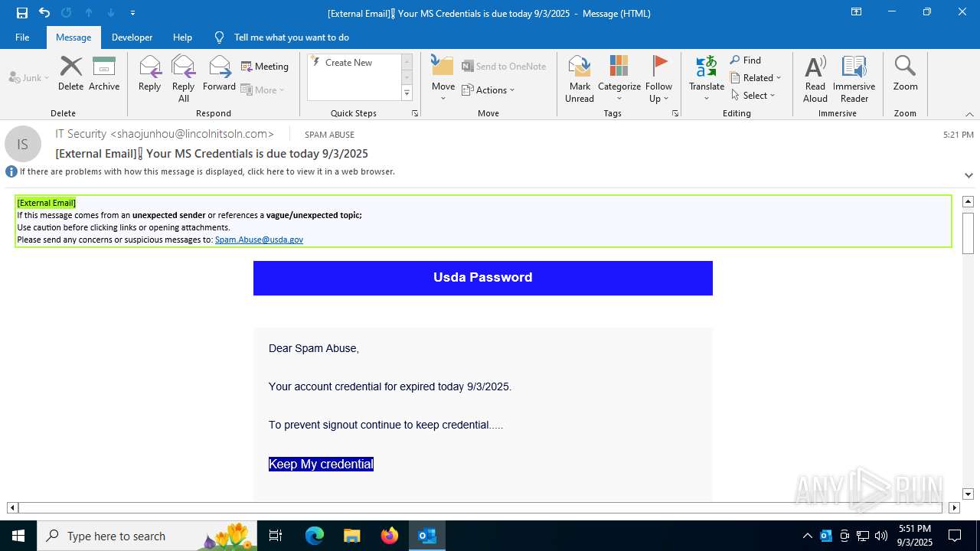980x551 pixels.
Task: Translate the message
Action: coord(707,79)
